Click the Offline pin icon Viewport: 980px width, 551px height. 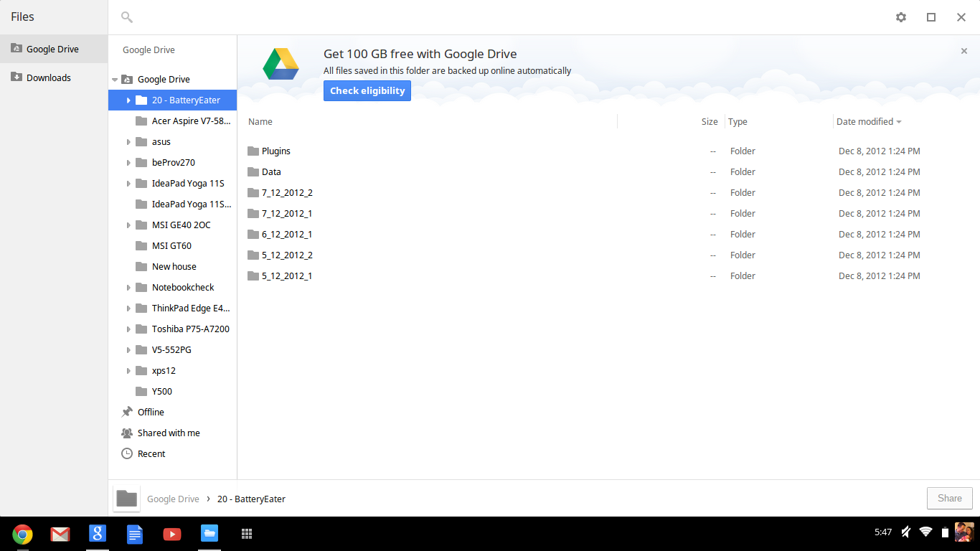(127, 412)
